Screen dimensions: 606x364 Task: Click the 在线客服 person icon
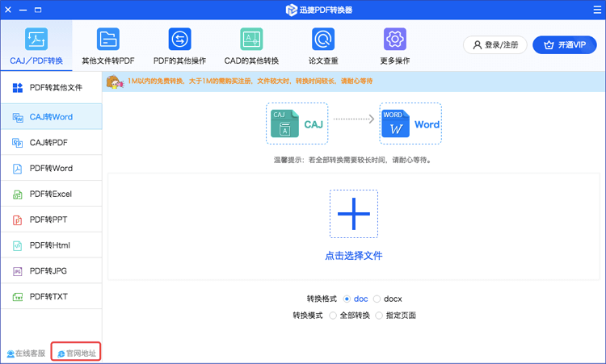(x=11, y=354)
